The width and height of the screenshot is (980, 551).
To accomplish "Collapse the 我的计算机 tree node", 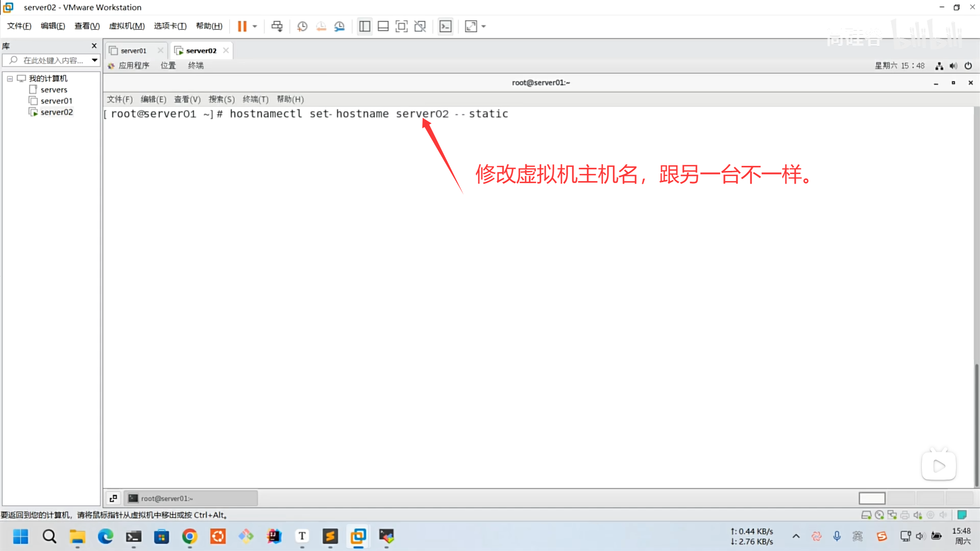I will 10,79.
